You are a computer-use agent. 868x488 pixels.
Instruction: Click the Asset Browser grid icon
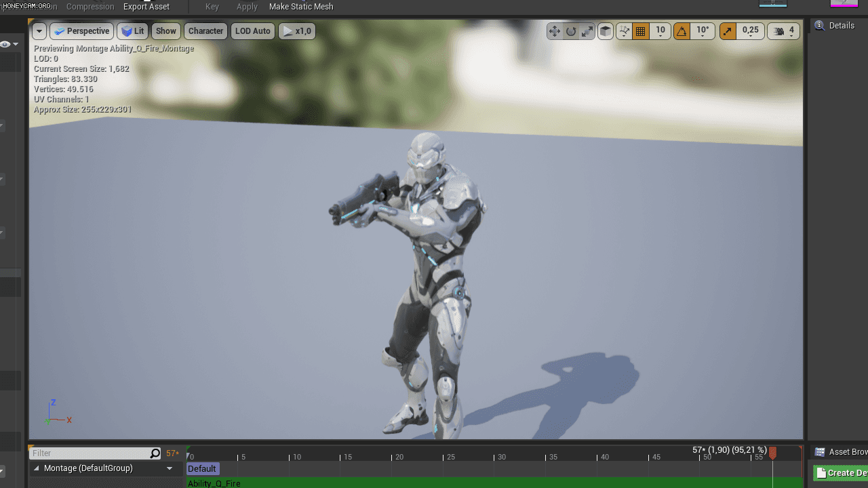point(820,452)
